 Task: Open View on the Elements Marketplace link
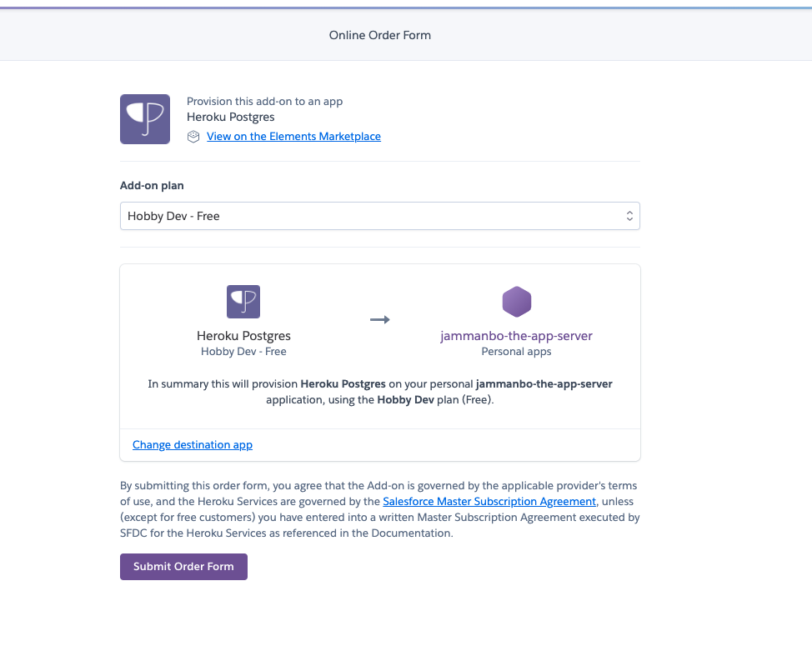pyautogui.click(x=293, y=136)
